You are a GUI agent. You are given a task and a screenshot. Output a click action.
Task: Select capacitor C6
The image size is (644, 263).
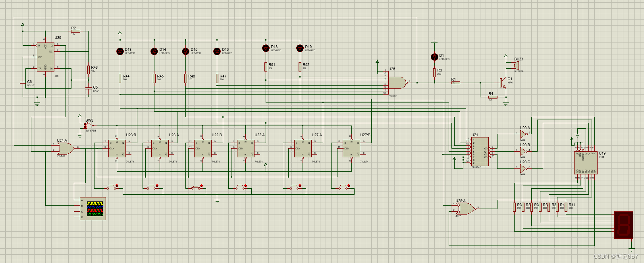23,83
